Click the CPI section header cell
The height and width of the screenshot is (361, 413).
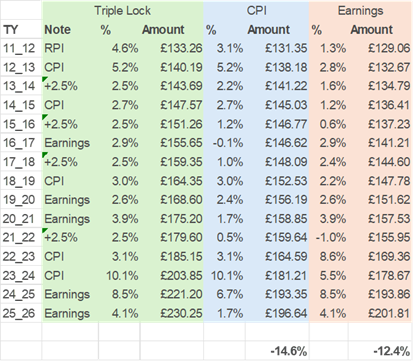tap(256, 11)
